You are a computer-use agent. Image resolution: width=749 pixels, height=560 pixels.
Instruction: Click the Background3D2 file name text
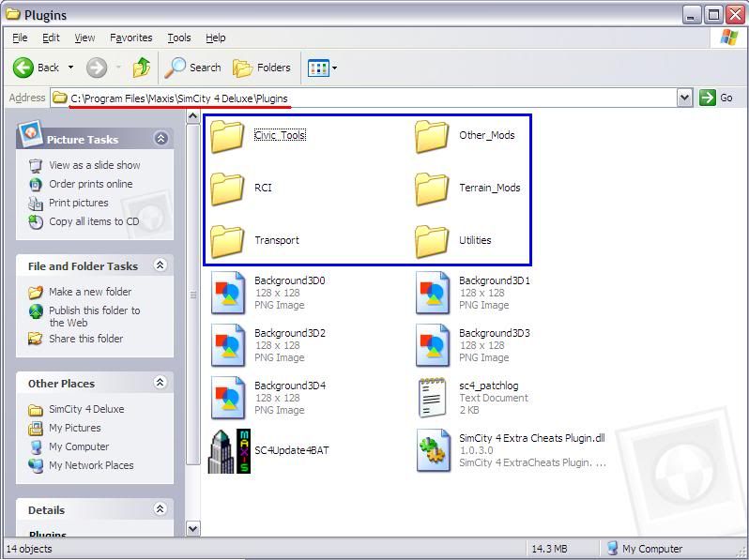point(290,333)
